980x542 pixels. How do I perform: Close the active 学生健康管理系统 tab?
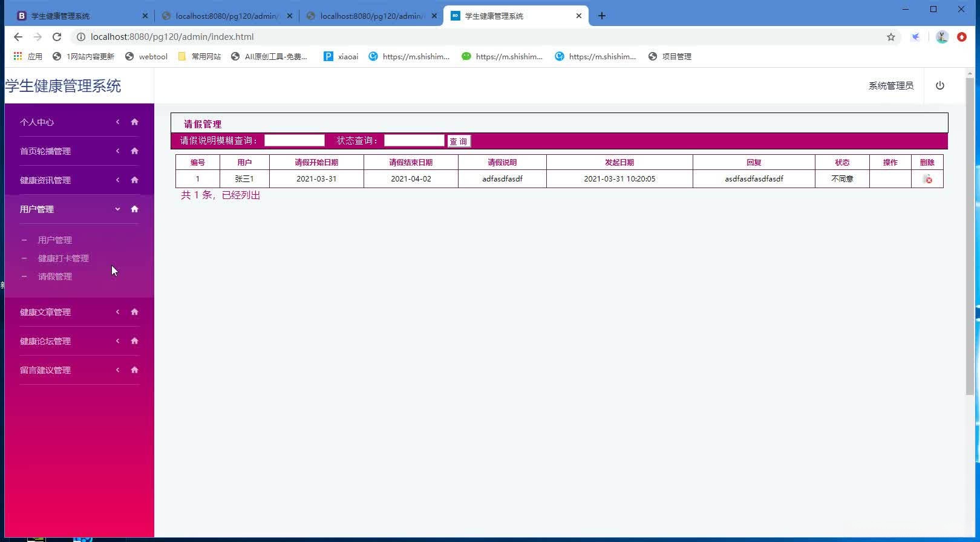point(579,16)
